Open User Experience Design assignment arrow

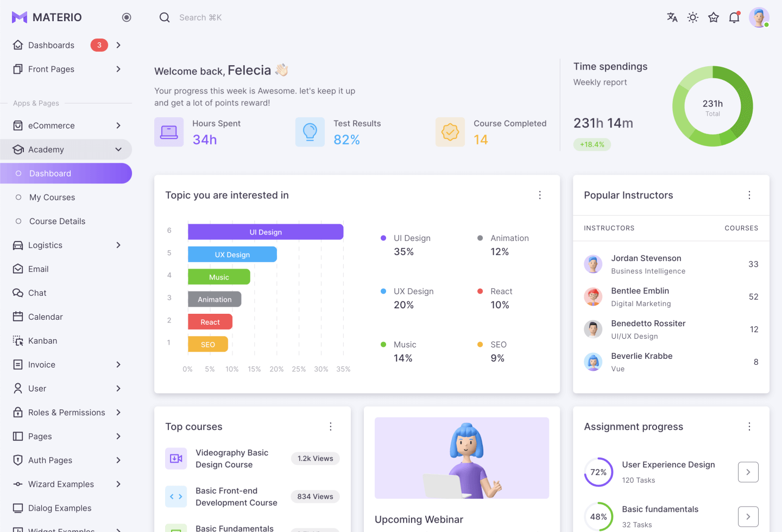pyautogui.click(x=748, y=472)
